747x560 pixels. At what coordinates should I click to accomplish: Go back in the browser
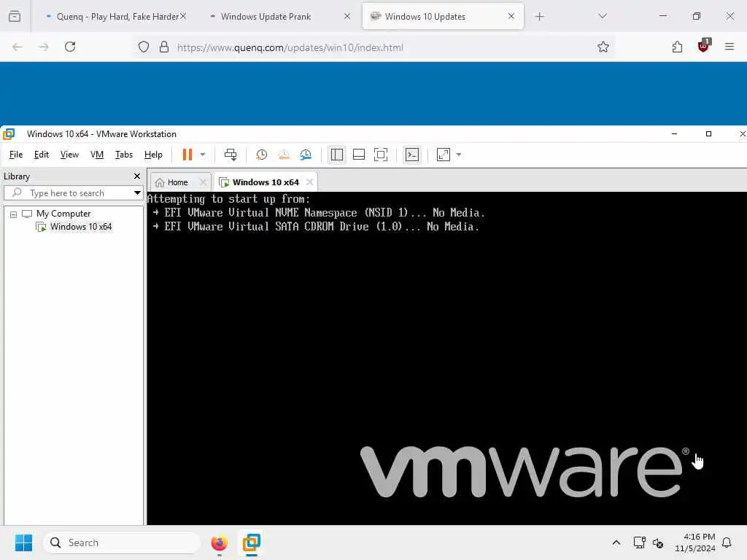pyautogui.click(x=18, y=47)
